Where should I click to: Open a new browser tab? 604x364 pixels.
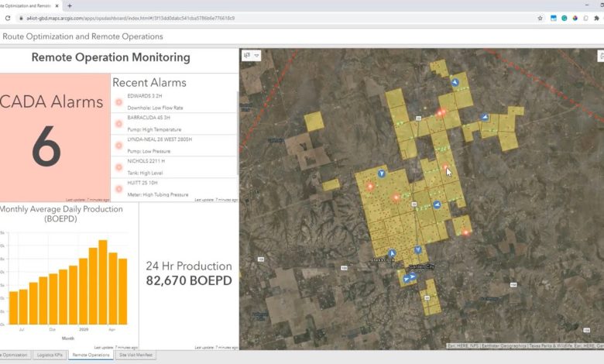point(70,5)
